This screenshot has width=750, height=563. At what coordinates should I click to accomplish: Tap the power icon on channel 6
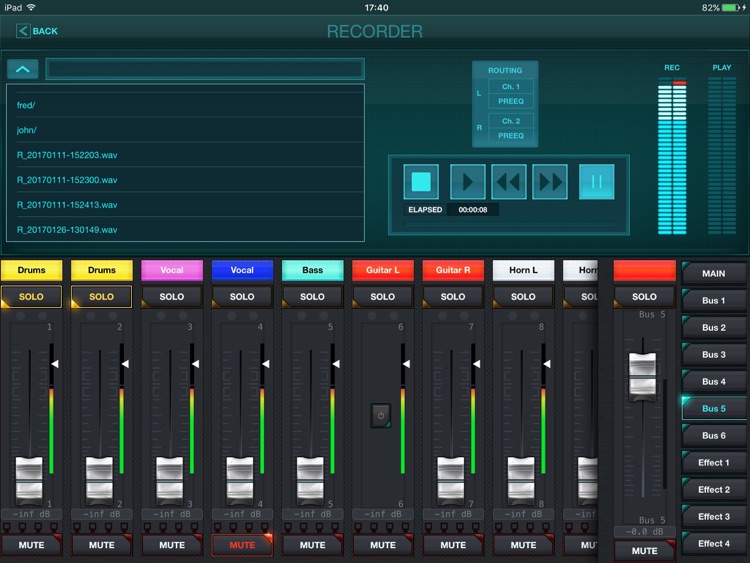click(381, 415)
